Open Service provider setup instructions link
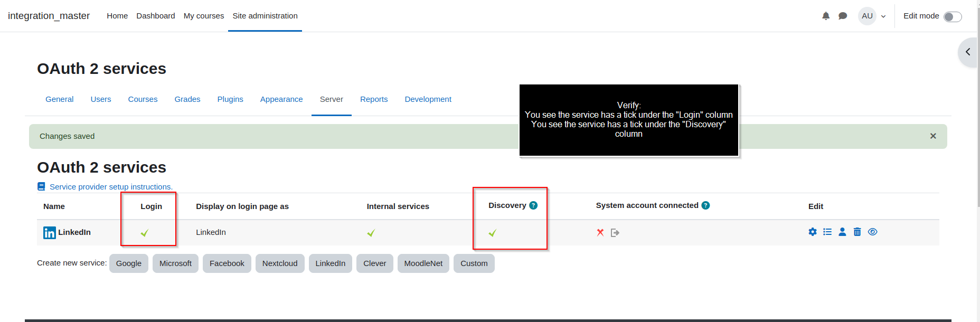 tap(111, 187)
